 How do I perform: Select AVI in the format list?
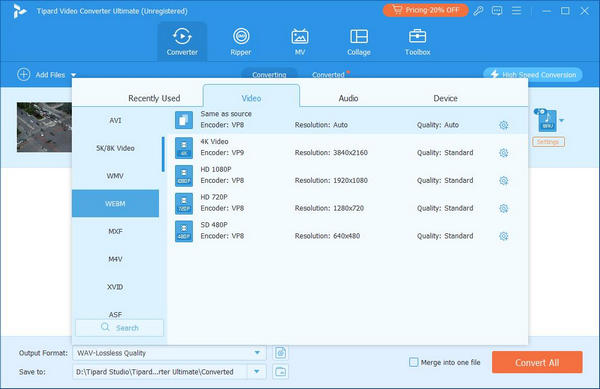coord(115,120)
